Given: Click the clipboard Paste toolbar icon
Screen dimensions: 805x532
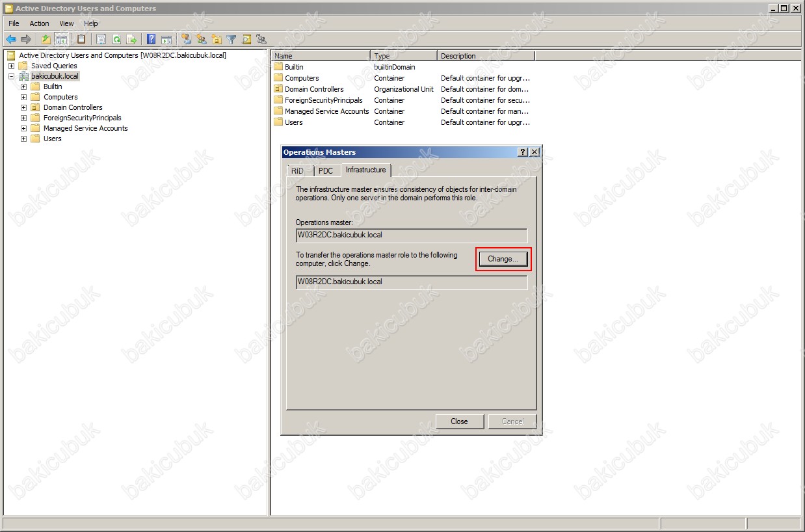Looking at the screenshot, I should 81,40.
